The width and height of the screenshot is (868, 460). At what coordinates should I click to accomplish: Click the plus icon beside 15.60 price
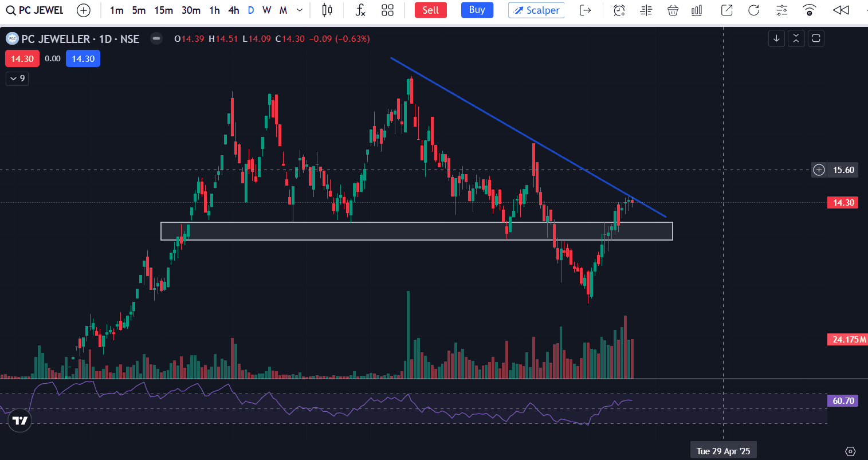tap(819, 170)
